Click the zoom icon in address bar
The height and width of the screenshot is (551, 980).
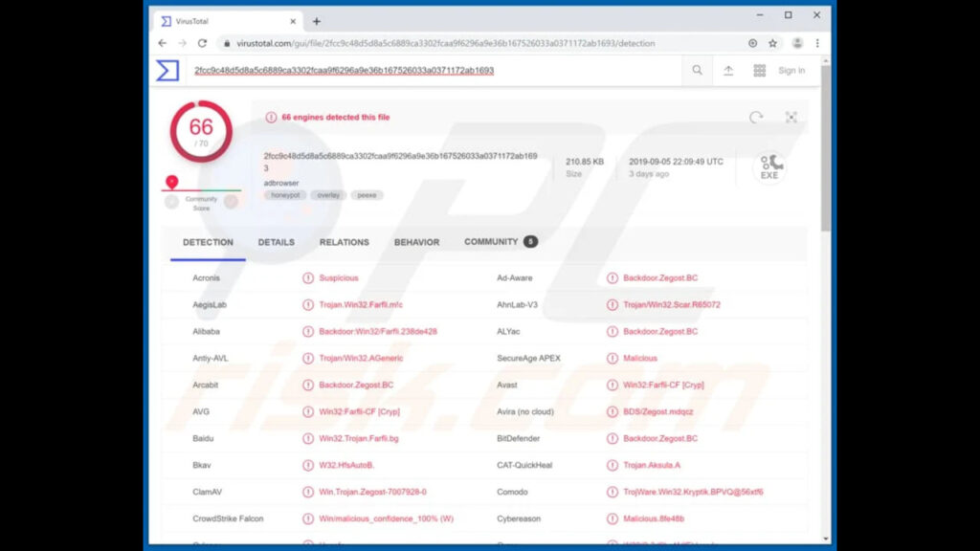point(752,43)
